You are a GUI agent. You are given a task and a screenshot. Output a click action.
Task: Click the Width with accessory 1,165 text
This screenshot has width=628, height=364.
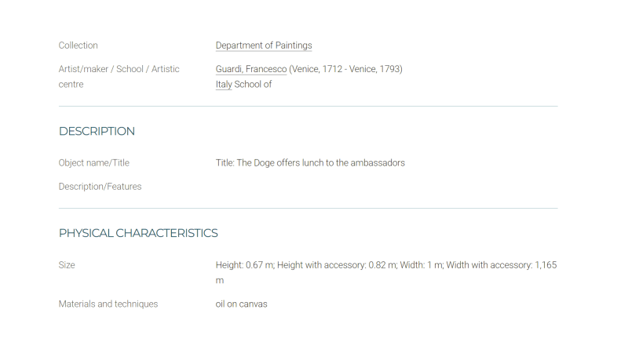click(x=502, y=265)
